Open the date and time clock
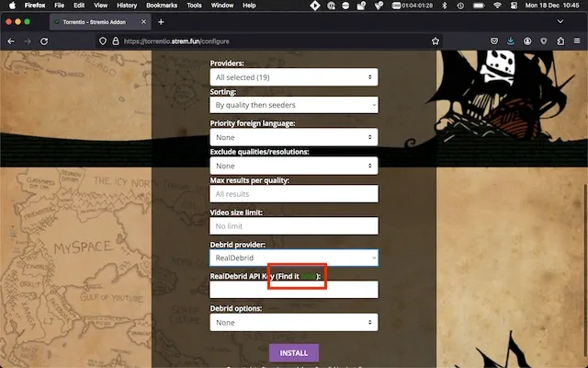The image size is (588, 368). (552, 6)
